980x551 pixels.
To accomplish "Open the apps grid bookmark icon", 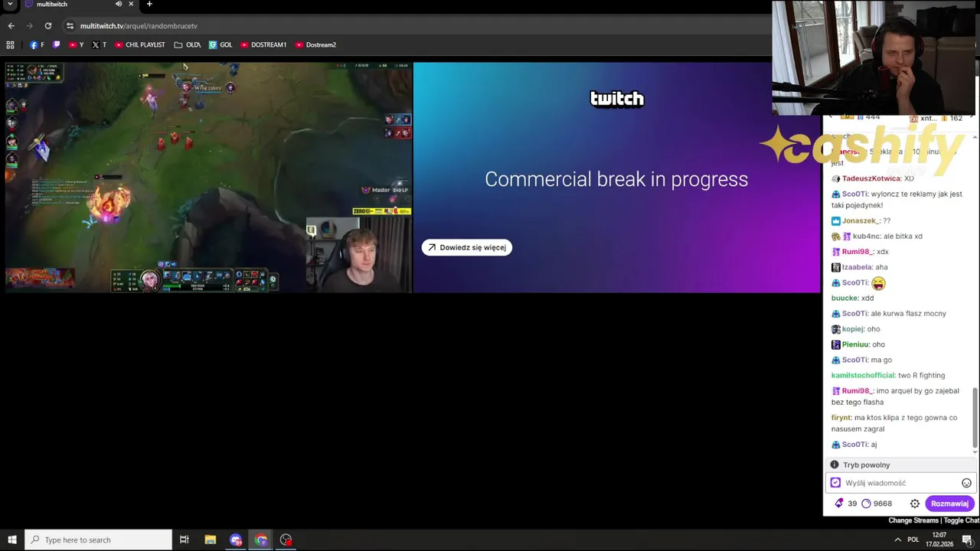I will (x=10, y=45).
